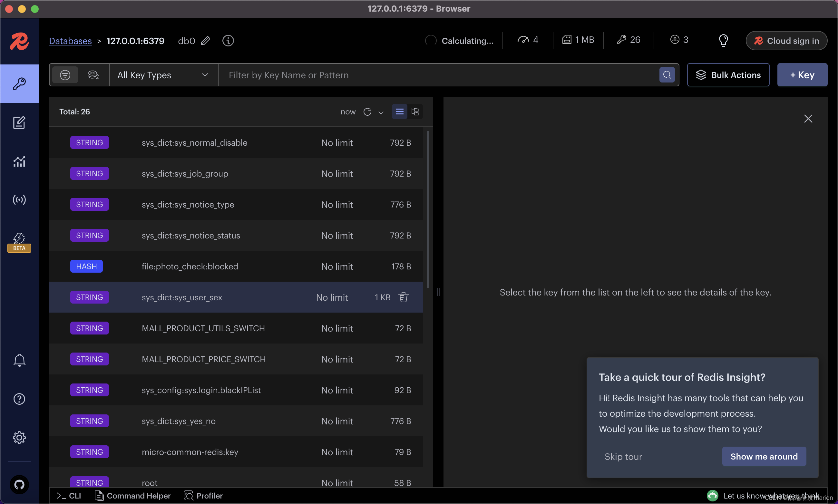Open the insights lightbulb panel

[723, 41]
